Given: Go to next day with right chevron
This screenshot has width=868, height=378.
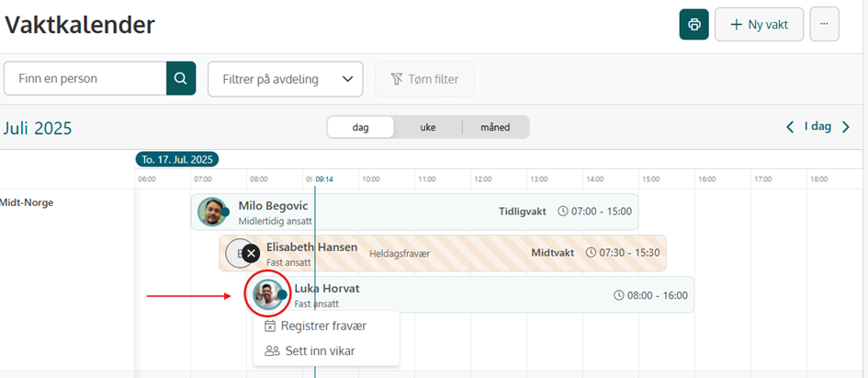Looking at the screenshot, I should tap(845, 127).
